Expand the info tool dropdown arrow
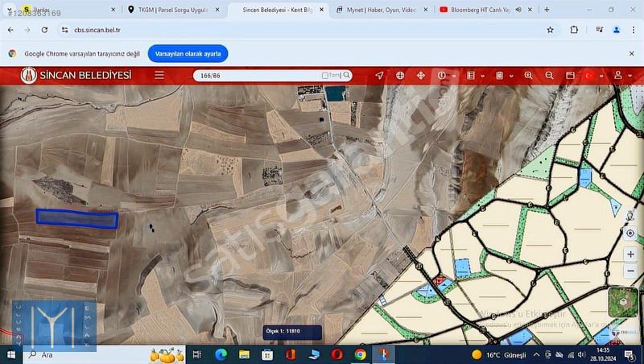The image size is (644, 364). pos(454,76)
